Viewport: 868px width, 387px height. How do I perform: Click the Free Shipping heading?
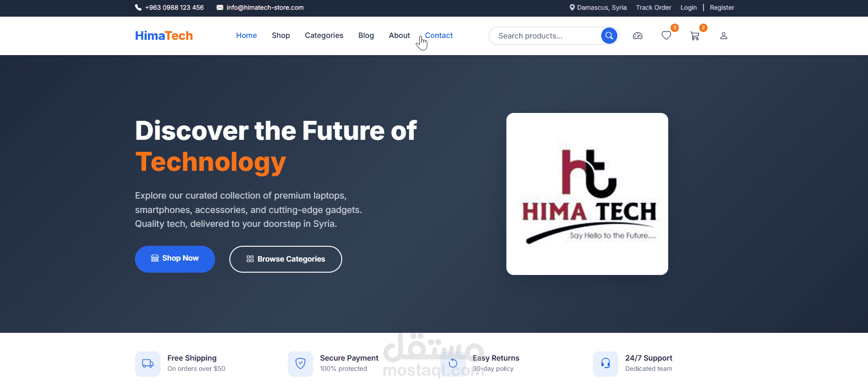click(x=192, y=358)
